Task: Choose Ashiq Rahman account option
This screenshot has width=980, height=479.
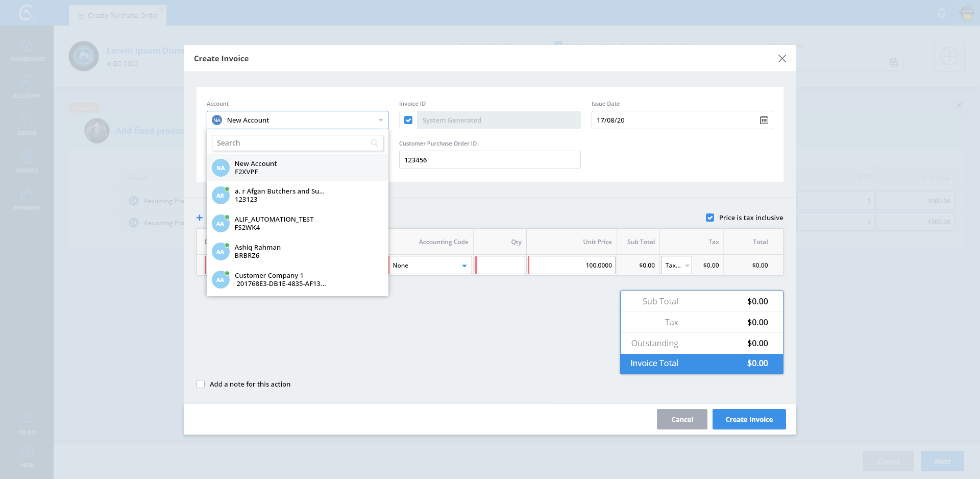Action: [258, 251]
